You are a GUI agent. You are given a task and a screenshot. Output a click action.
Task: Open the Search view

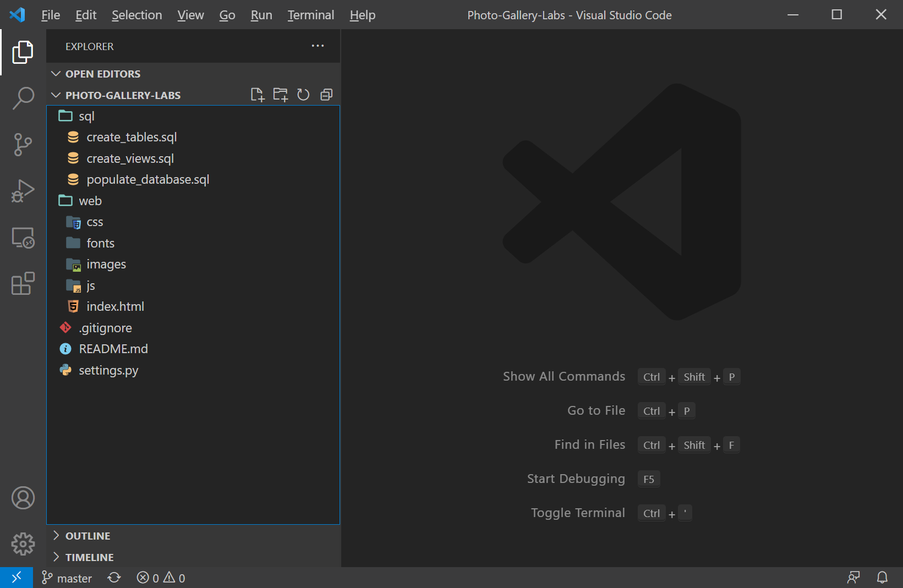[23, 97]
